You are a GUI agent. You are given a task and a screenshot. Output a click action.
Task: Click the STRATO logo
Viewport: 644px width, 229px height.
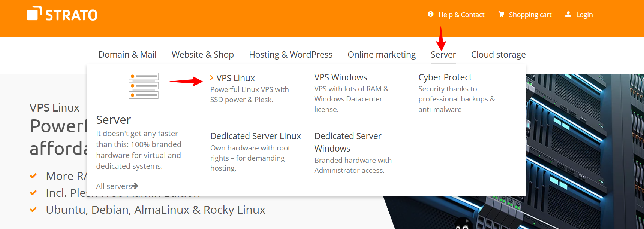62,14
